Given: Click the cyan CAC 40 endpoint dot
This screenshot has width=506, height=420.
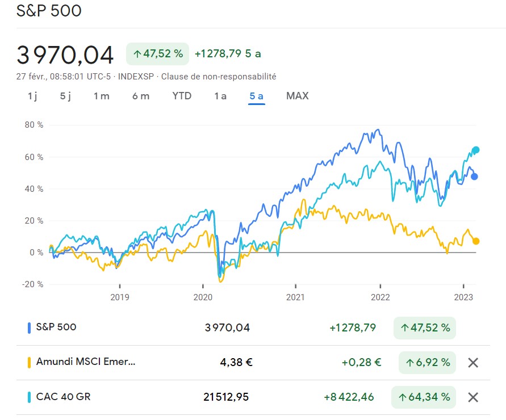Looking at the screenshot, I should point(476,150).
